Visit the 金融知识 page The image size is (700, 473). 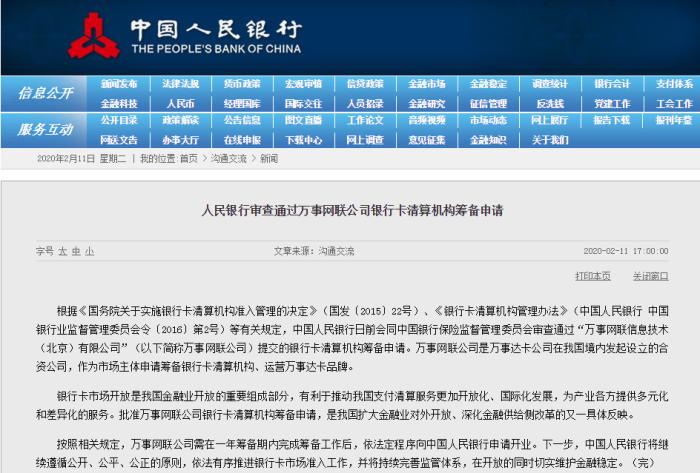coord(488,140)
